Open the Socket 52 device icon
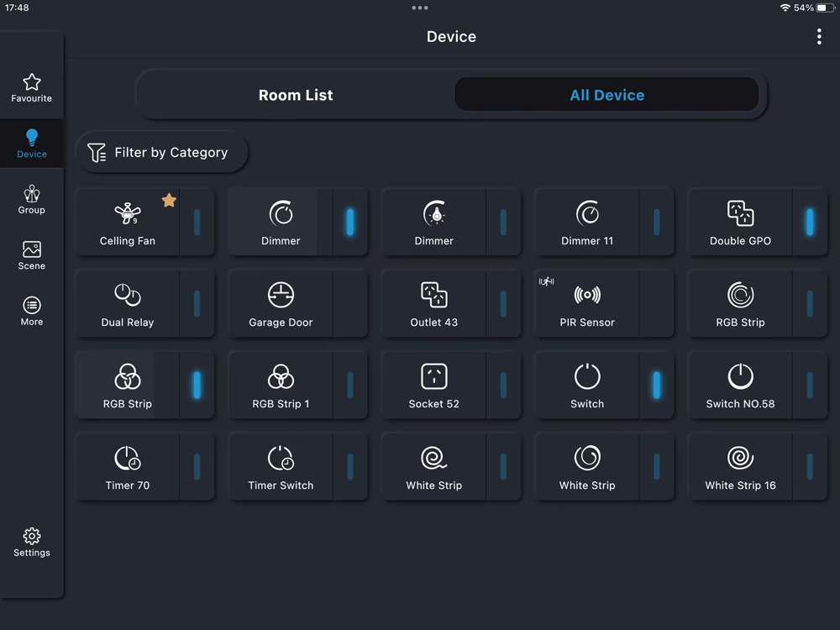The width and height of the screenshot is (840, 630). pyautogui.click(x=434, y=376)
